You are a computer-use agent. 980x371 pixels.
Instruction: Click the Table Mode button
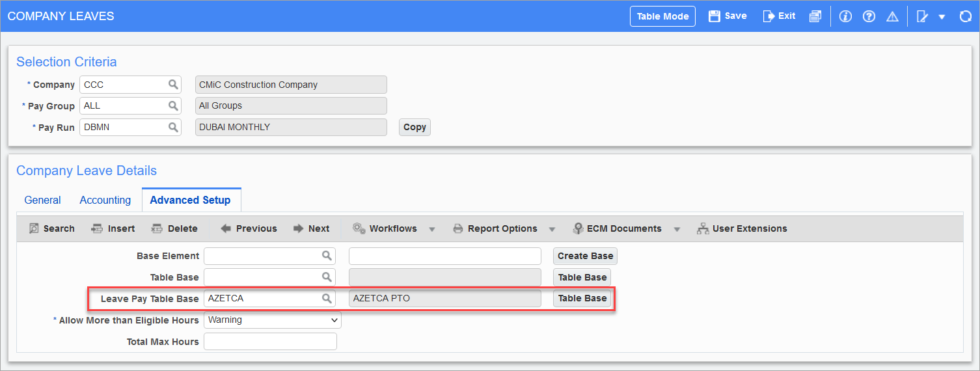tap(662, 16)
